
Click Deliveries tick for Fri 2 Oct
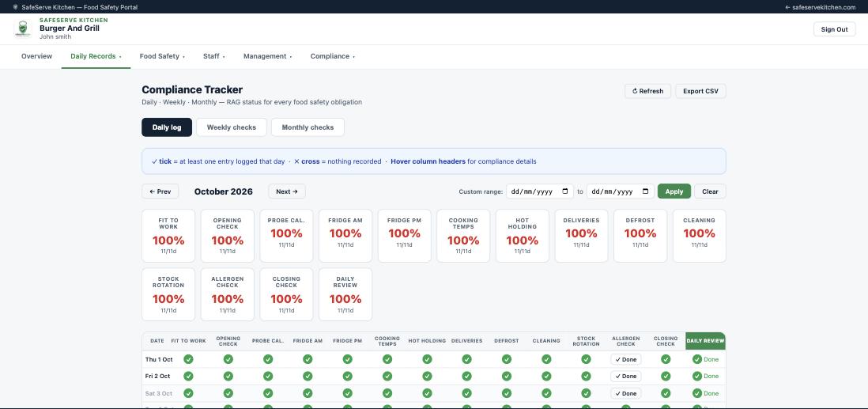click(466, 376)
